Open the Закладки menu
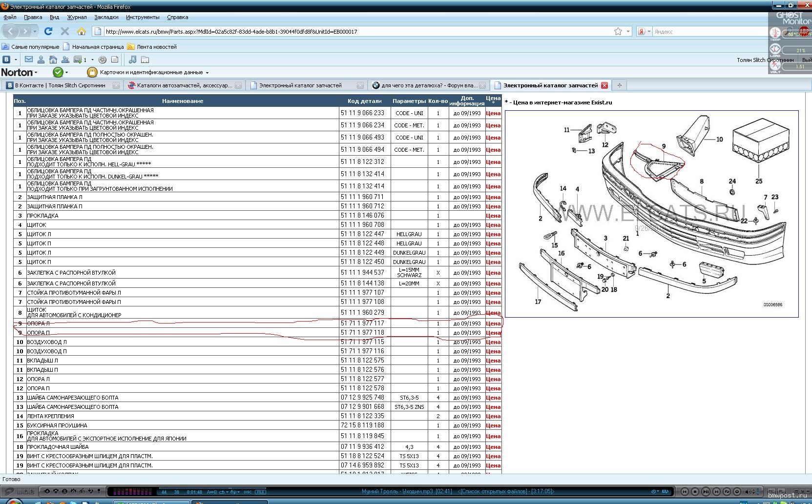 (x=106, y=17)
